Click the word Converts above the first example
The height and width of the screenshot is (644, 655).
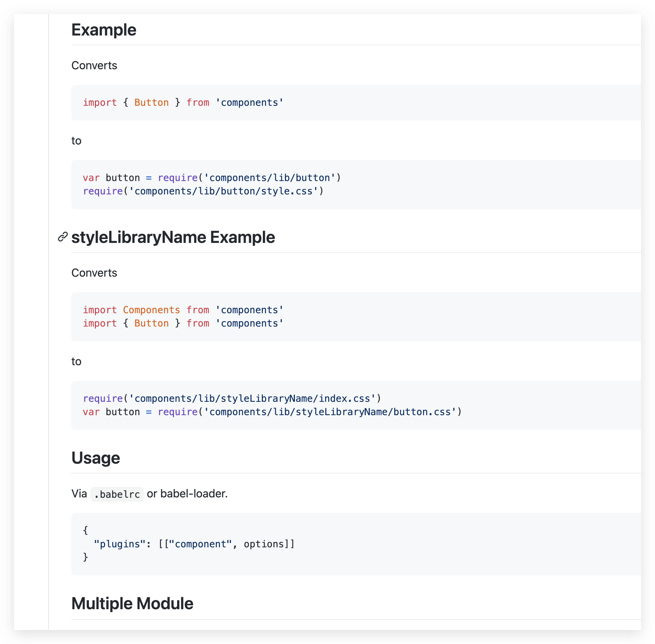pyautogui.click(x=94, y=65)
